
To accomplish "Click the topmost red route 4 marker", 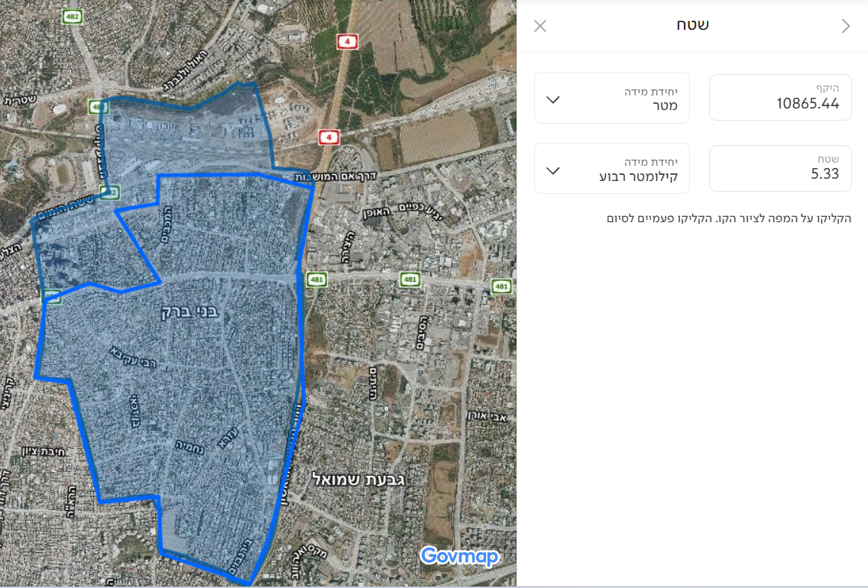I will pos(347,41).
